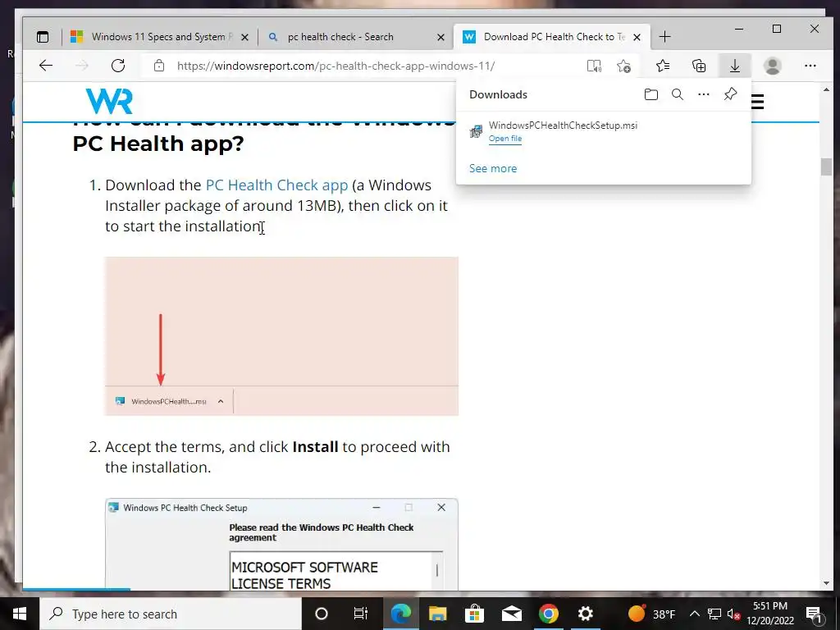Click the WR WindowsReport logo
Image resolution: width=840 pixels, height=630 pixels.
(x=109, y=101)
